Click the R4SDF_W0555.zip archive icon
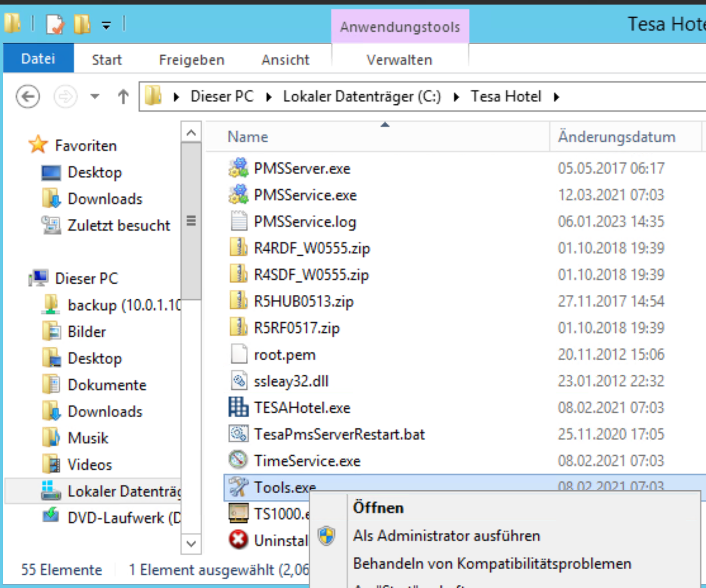This screenshot has height=588, width=706. click(x=238, y=275)
